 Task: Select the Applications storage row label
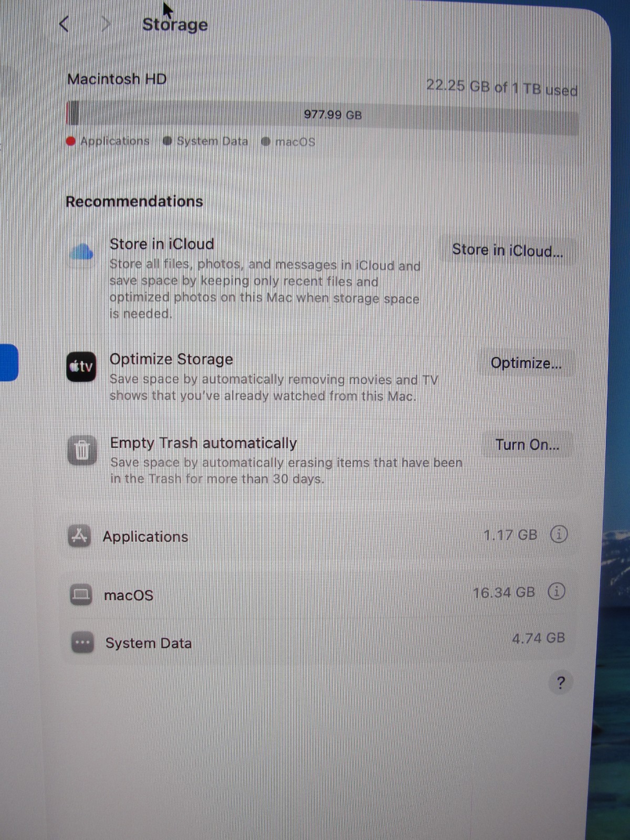point(145,537)
